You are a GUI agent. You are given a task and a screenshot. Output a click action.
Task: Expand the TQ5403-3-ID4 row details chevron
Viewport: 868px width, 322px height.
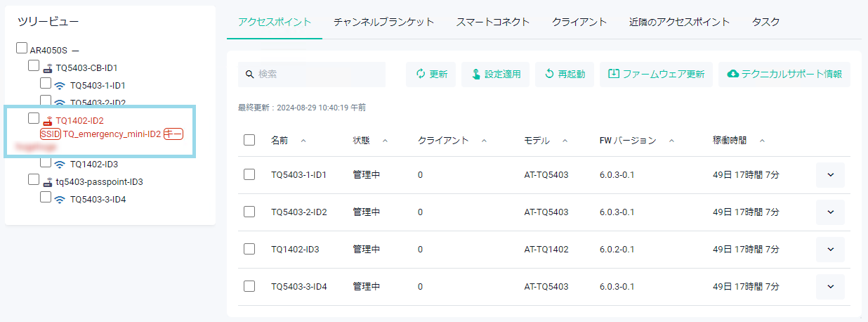click(x=830, y=286)
